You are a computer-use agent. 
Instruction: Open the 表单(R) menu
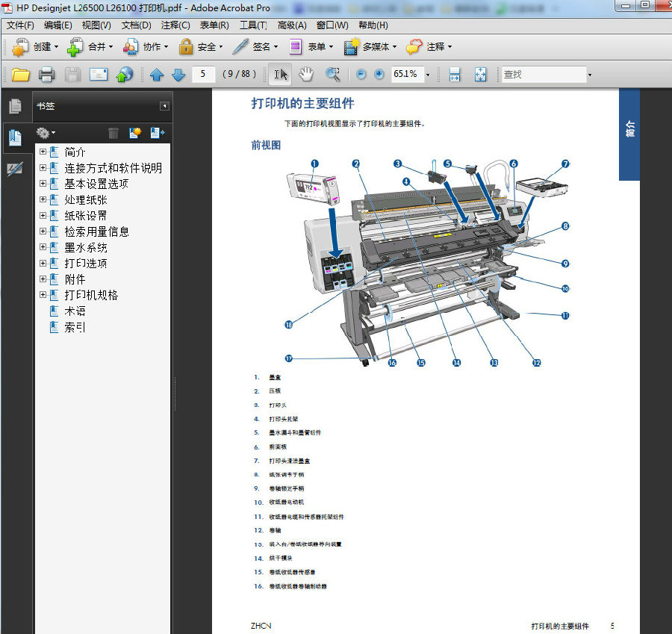pos(214,25)
